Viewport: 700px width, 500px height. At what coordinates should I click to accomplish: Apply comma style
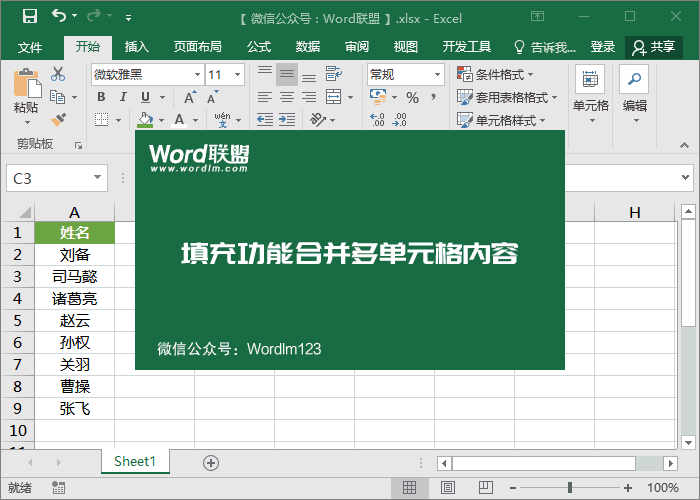coord(433,97)
